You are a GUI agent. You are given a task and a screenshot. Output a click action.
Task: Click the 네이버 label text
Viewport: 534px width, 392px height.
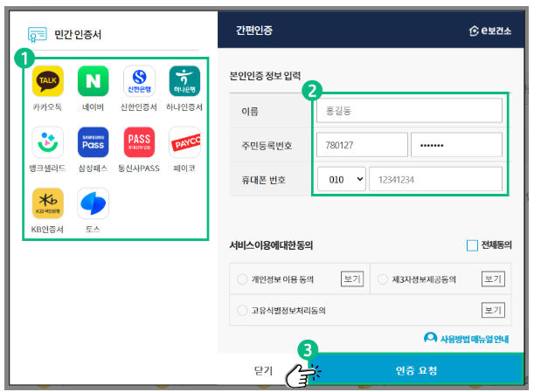(x=93, y=107)
